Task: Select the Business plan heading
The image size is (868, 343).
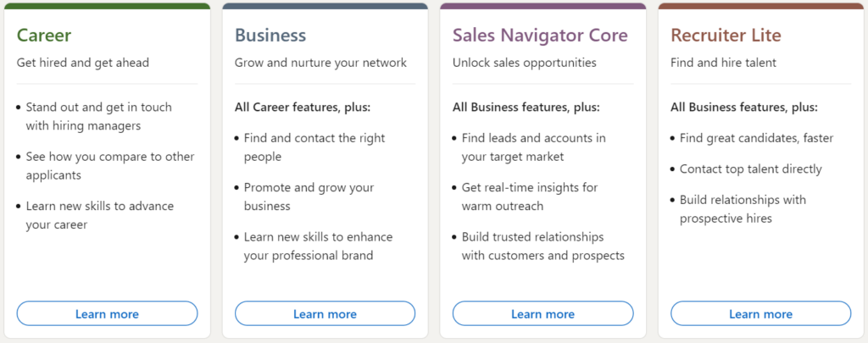Action: [270, 36]
